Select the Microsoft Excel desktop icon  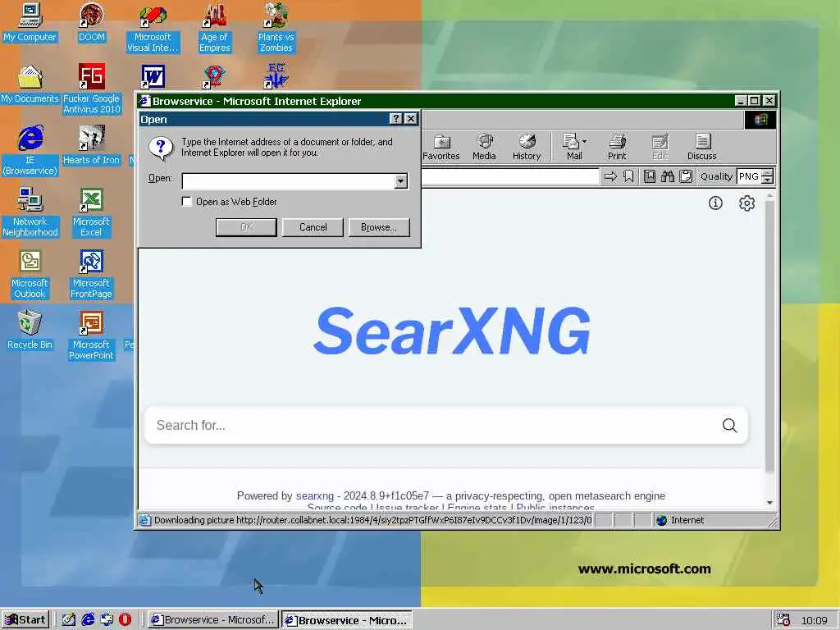click(91, 212)
